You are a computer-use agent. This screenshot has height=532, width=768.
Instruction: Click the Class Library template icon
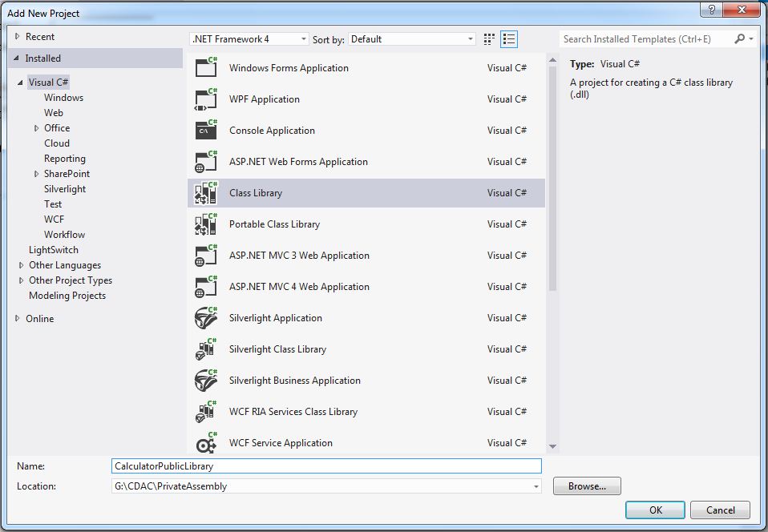tap(206, 193)
